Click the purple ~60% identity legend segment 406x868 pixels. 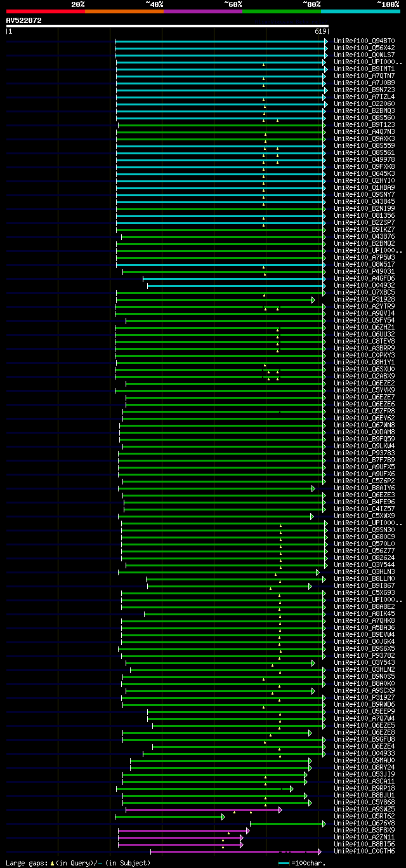coord(202,11)
